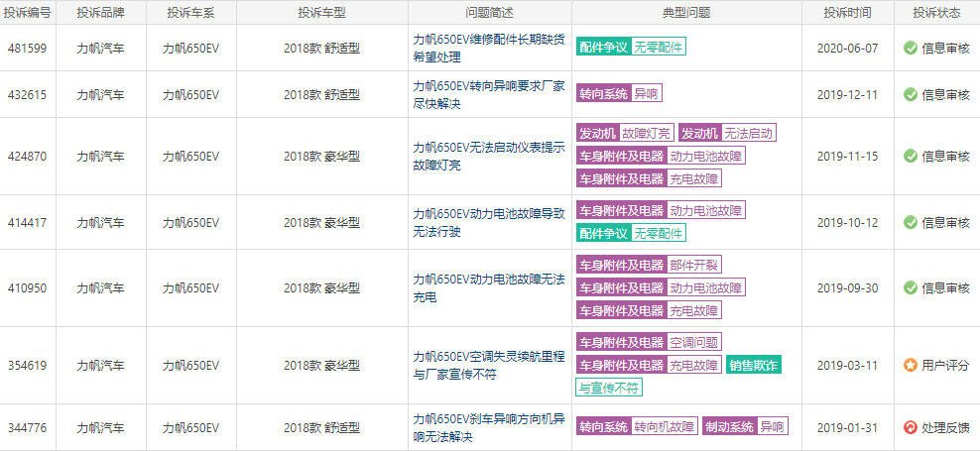Click 力帆650EV series in row 432615

click(x=191, y=95)
